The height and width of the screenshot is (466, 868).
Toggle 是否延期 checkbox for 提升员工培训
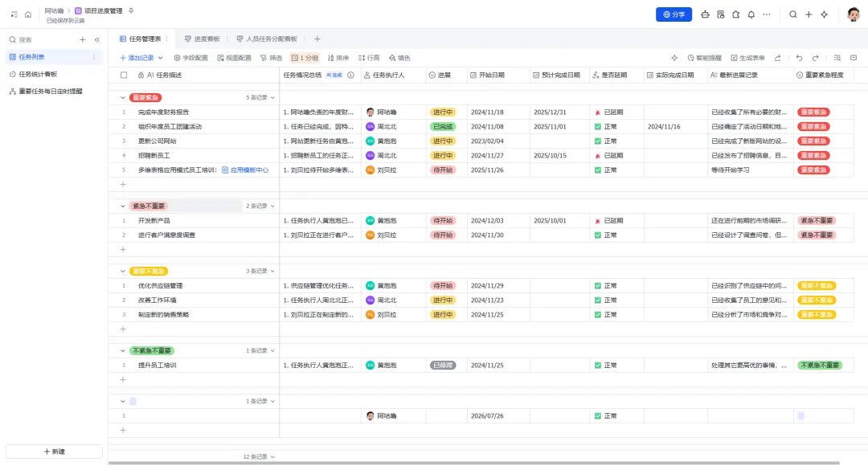(598, 366)
